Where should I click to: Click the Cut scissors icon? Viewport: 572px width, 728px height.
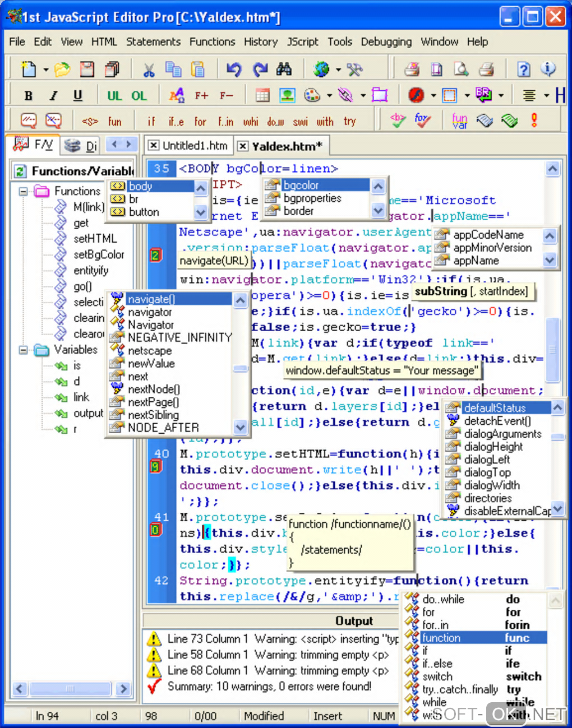149,69
